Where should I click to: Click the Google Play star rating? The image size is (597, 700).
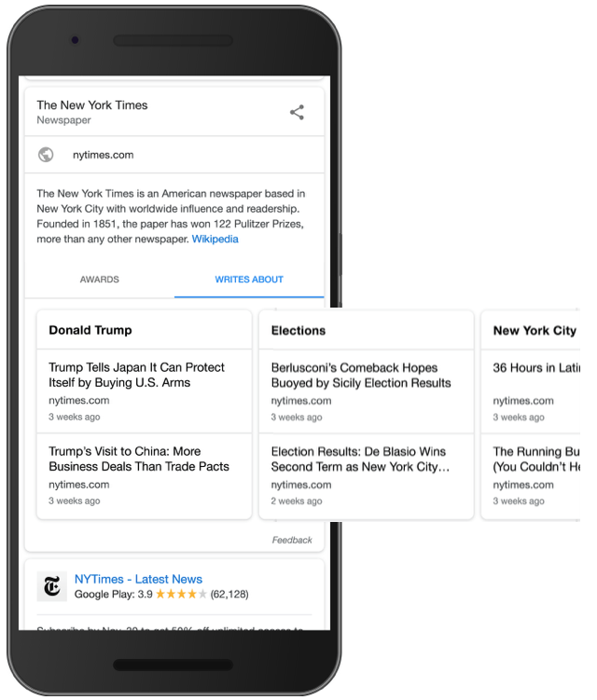181,594
